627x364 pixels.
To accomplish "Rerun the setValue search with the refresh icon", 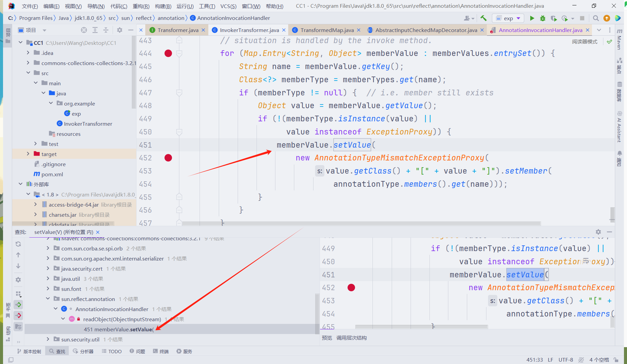I will (18, 244).
